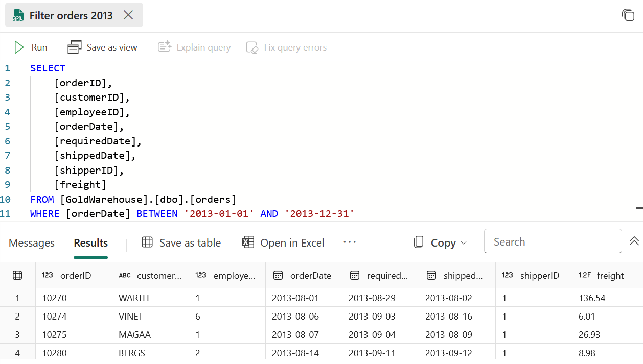
Task: Click the Copy clipboard icon
Action: coord(419,242)
